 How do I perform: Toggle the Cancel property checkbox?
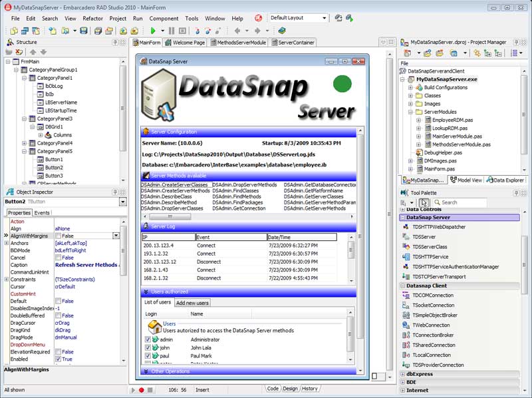coord(58,258)
